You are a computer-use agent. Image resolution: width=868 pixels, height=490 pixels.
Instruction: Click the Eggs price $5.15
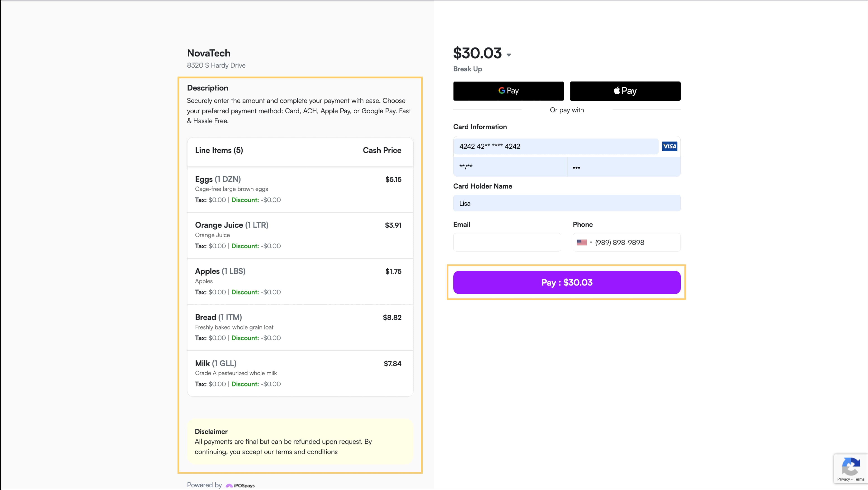pyautogui.click(x=393, y=179)
